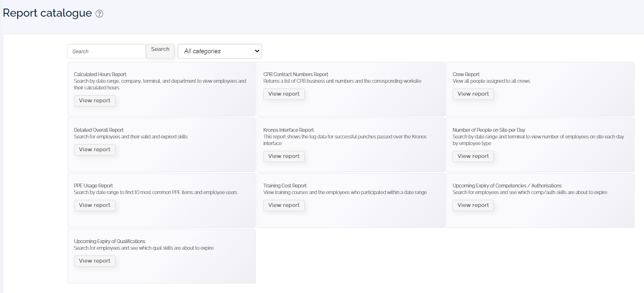The width and height of the screenshot is (644, 293).
Task: Select the Crew Report card title
Action: (x=465, y=74)
